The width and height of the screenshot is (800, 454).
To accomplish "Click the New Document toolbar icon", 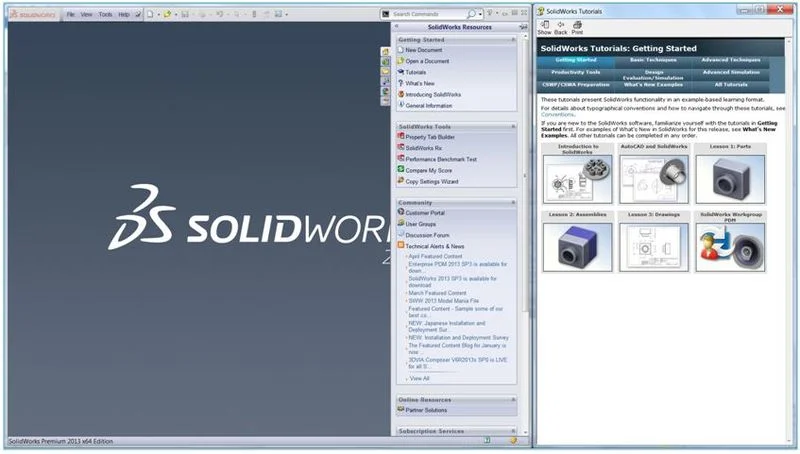I will pos(149,15).
